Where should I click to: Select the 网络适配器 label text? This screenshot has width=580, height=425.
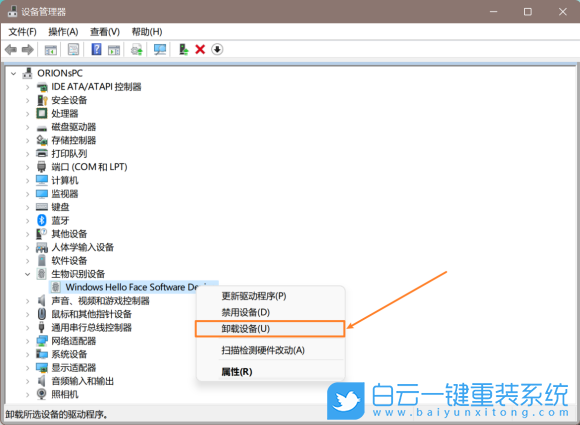(74, 341)
